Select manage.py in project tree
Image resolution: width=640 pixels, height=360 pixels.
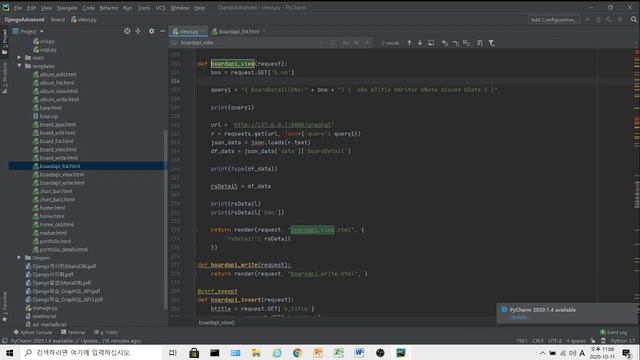pyautogui.click(x=44, y=308)
